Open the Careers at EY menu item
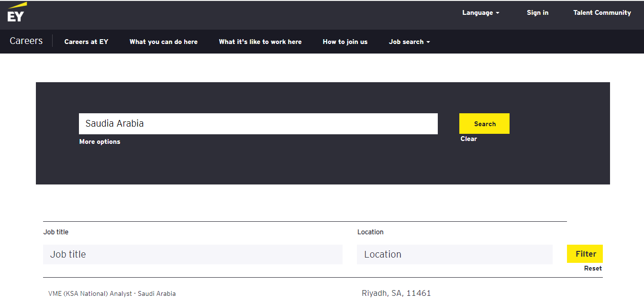644x303 pixels. pos(86,42)
